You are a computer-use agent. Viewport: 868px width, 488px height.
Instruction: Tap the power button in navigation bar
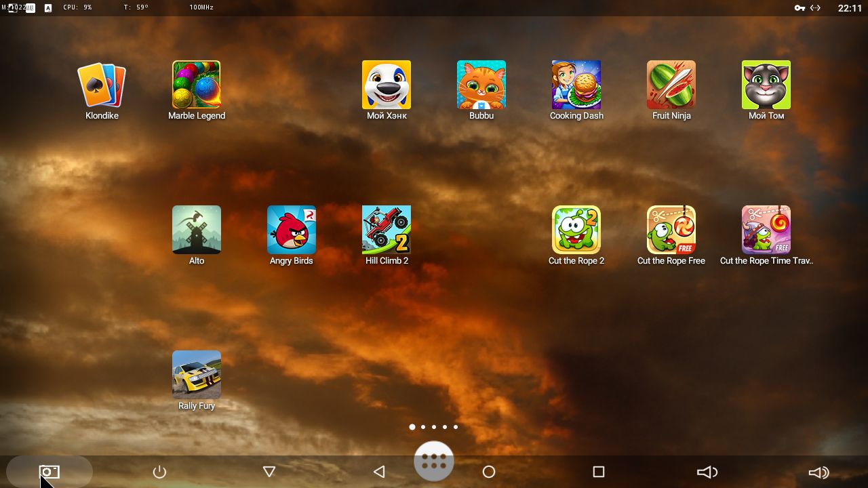coord(159,472)
